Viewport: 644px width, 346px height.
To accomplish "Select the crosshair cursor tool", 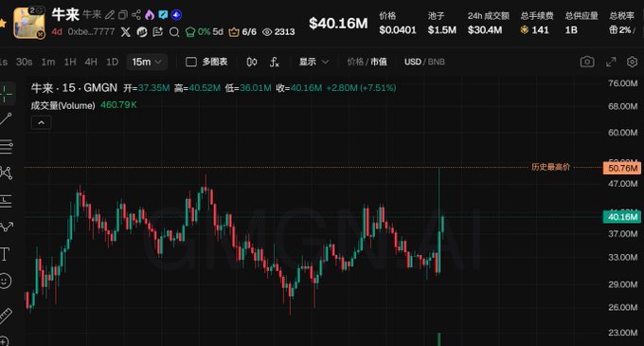I will pyautogui.click(x=6, y=94).
